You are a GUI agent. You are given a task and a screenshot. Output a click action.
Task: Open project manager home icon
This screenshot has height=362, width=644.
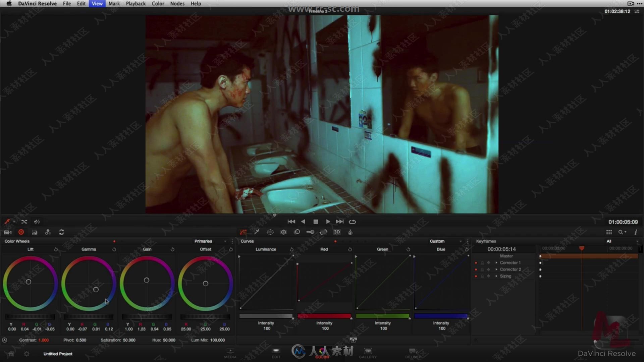pyautogui.click(x=11, y=354)
